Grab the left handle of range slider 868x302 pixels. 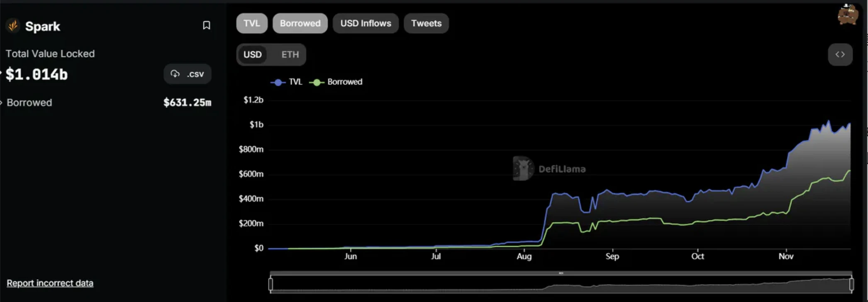pos(271,284)
